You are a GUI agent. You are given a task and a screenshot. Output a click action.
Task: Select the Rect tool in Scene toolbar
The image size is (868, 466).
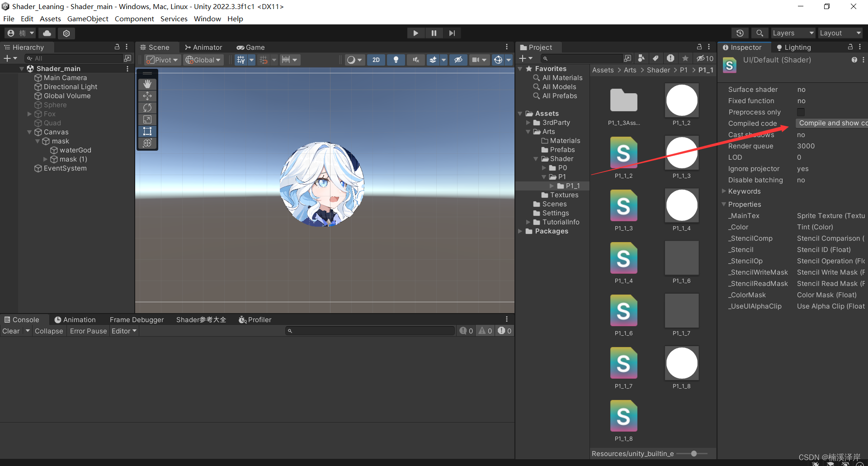click(x=147, y=131)
